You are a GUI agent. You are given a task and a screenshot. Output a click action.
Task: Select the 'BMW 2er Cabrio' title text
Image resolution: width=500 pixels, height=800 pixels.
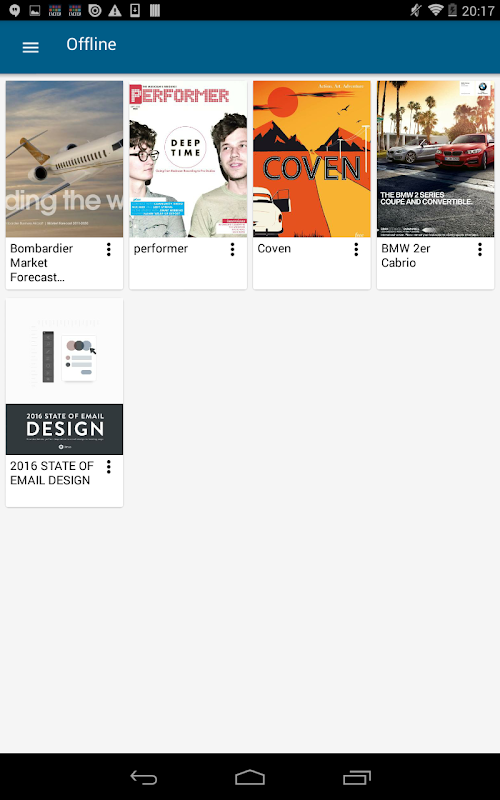[x=406, y=256]
